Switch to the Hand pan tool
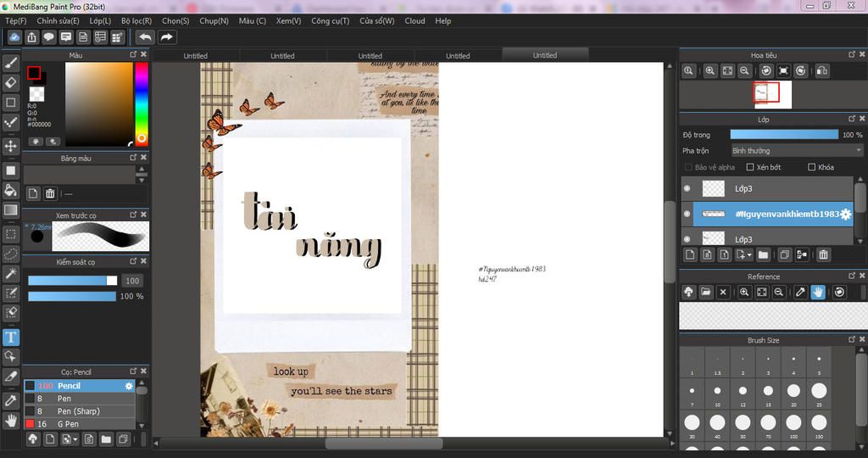 tap(10, 421)
